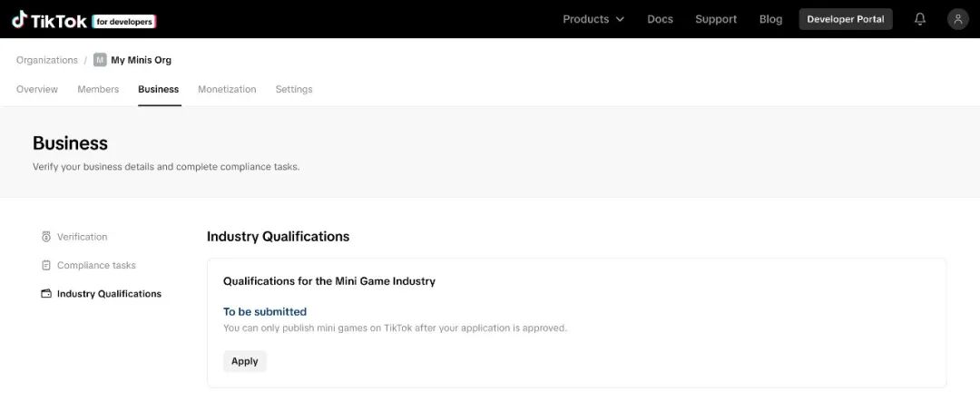980x411 pixels.
Task: Click the Compliance tasks clipboard icon
Action: [x=45, y=266]
